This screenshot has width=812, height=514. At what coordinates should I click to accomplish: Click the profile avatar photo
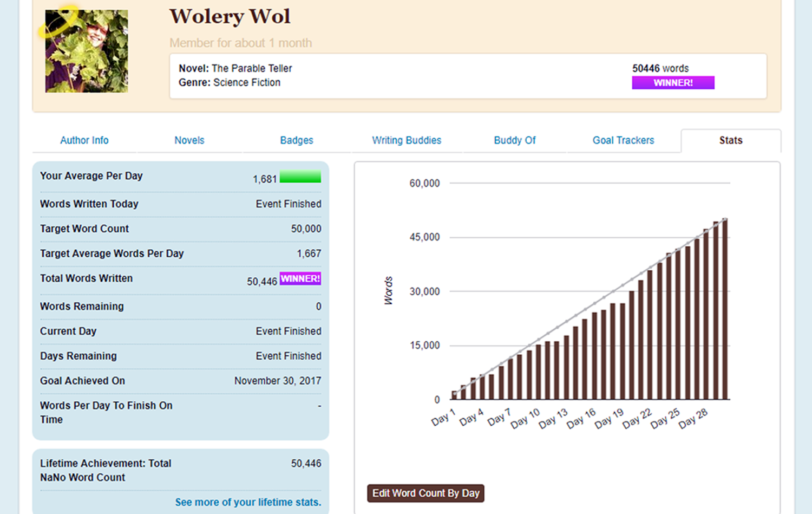[87, 51]
